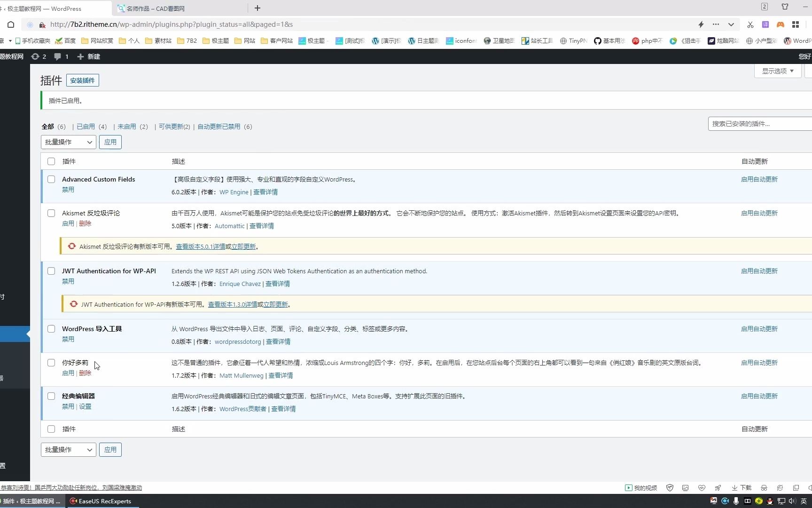Check the Advanced Custom Fields plugin checkbox
Image resolution: width=812 pixels, height=508 pixels.
tap(51, 179)
